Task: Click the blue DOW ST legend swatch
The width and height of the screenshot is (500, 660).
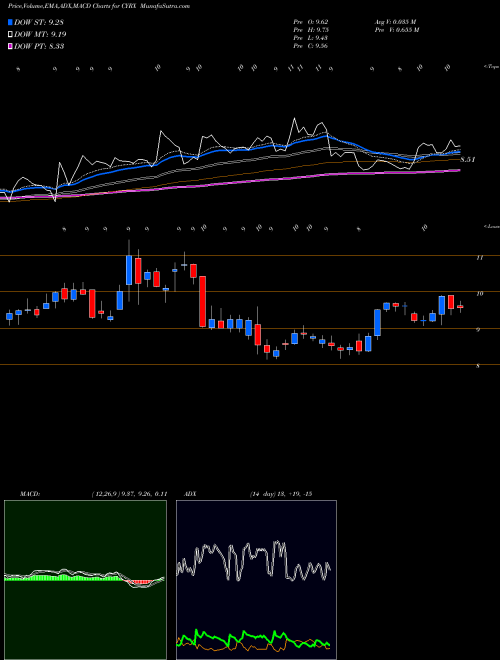Action: coord(10,22)
